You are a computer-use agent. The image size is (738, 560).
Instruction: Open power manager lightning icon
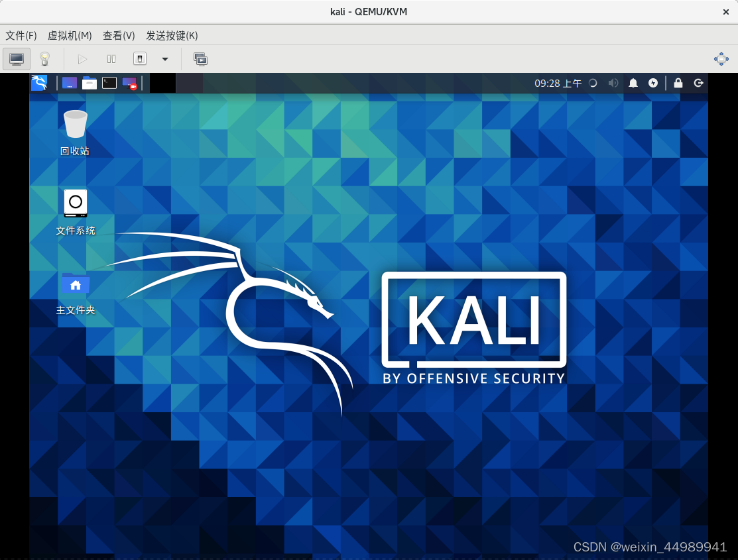pos(653,83)
